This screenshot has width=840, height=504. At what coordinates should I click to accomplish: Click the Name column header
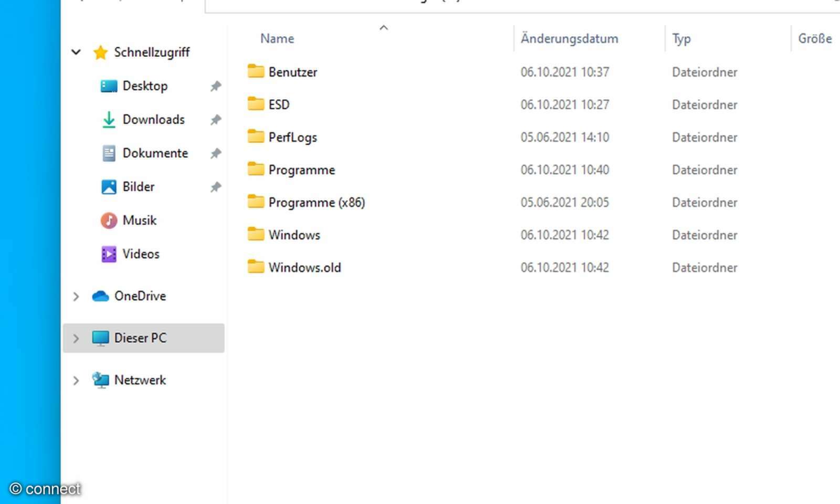(277, 38)
